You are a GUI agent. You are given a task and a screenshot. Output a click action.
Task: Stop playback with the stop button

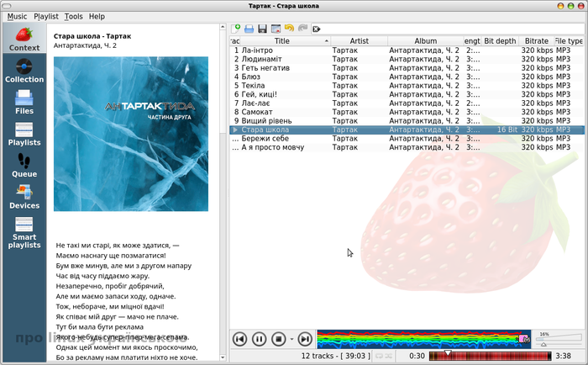pos(279,340)
